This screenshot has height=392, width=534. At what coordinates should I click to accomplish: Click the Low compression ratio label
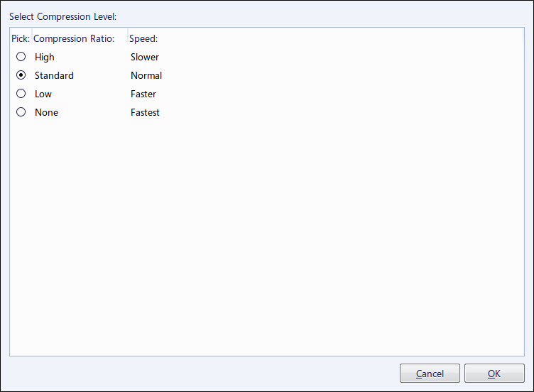tap(43, 94)
